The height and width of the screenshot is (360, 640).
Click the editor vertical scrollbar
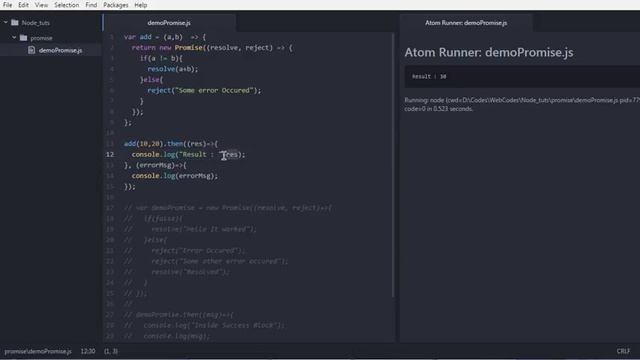coord(393,165)
